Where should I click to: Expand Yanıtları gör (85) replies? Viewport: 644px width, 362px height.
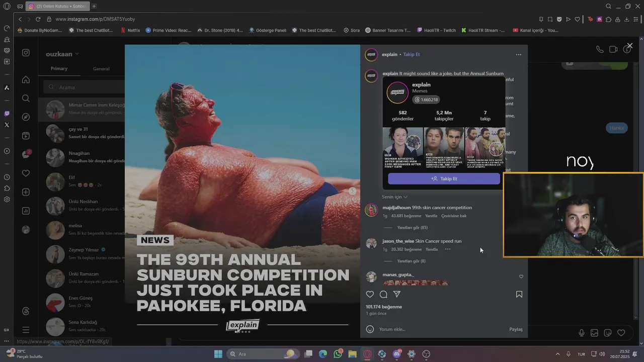[x=412, y=227]
